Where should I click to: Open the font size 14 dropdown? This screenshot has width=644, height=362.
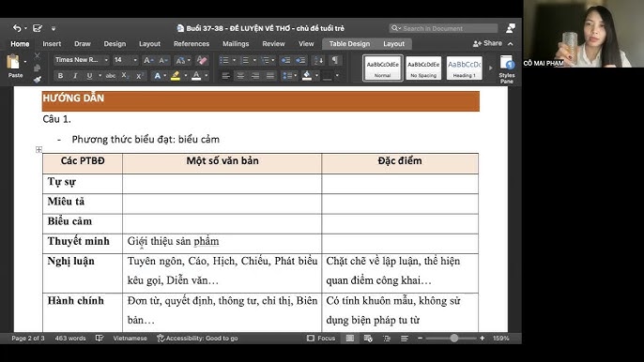click(x=135, y=60)
